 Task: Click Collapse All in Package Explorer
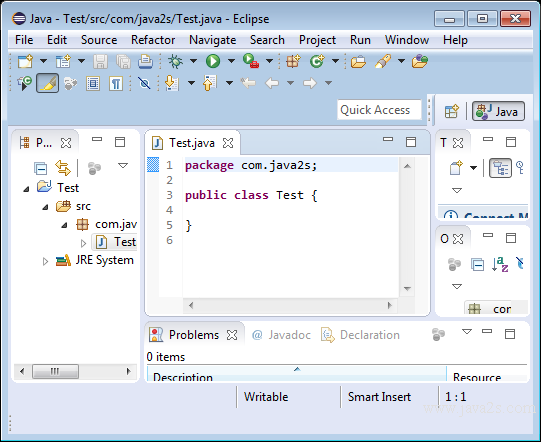(x=40, y=168)
